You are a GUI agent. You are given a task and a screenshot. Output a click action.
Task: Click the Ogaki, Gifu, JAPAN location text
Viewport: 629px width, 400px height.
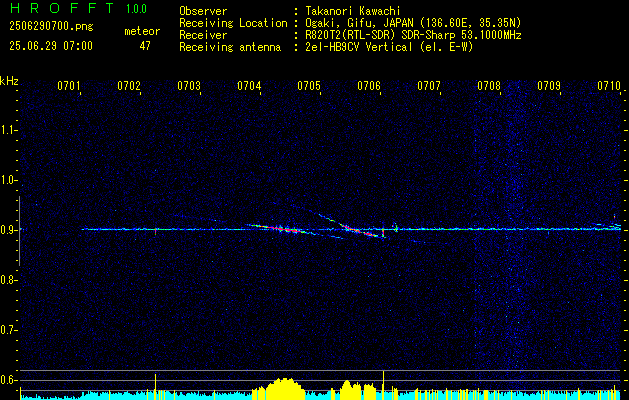point(412,23)
